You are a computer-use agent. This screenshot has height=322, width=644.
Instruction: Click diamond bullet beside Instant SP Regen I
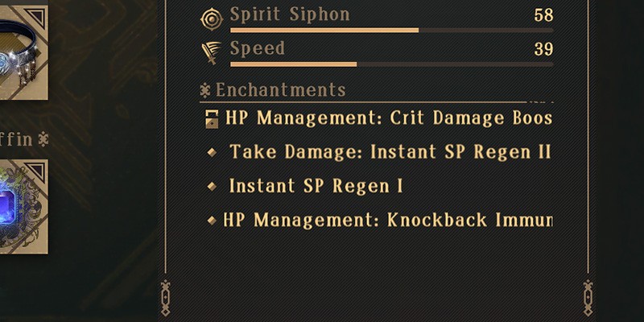(x=212, y=187)
